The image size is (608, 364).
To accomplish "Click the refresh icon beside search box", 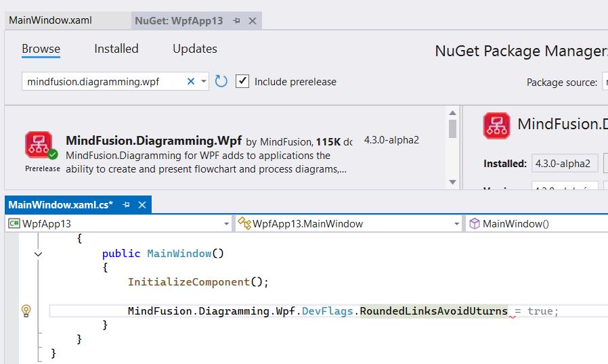I will tap(221, 82).
